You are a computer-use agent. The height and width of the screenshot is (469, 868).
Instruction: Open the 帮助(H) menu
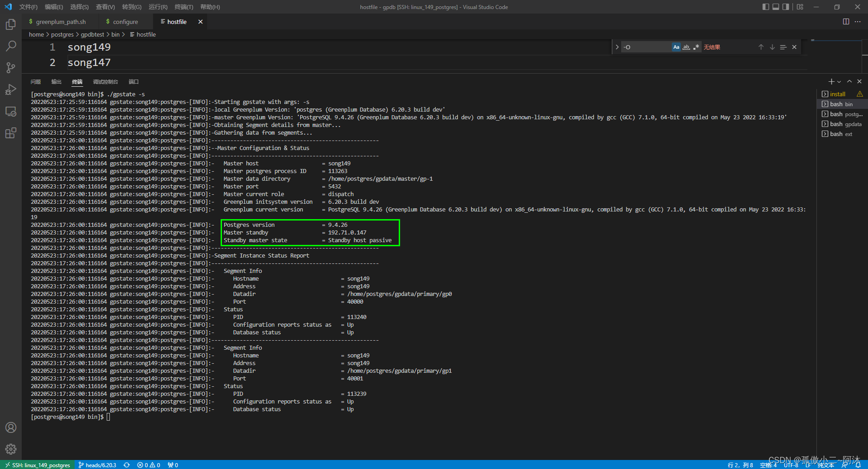point(210,7)
